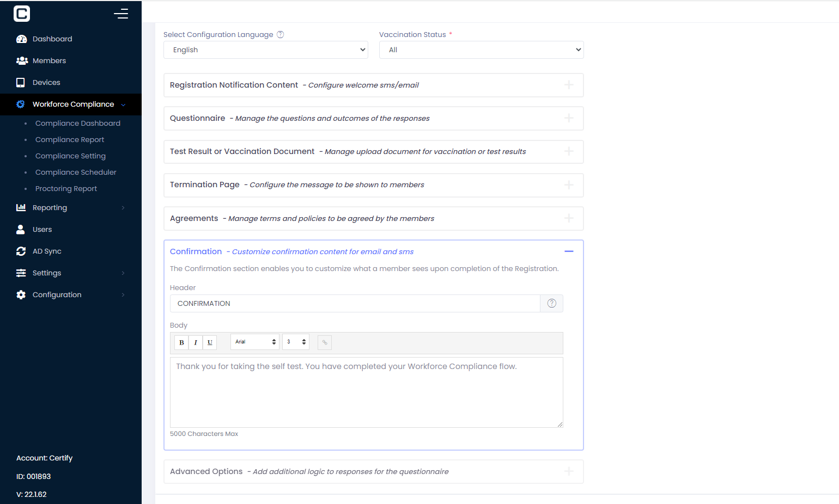Collapse Workforce Compliance menu chevron
Viewport: 839px width, 504px height.
(123, 105)
